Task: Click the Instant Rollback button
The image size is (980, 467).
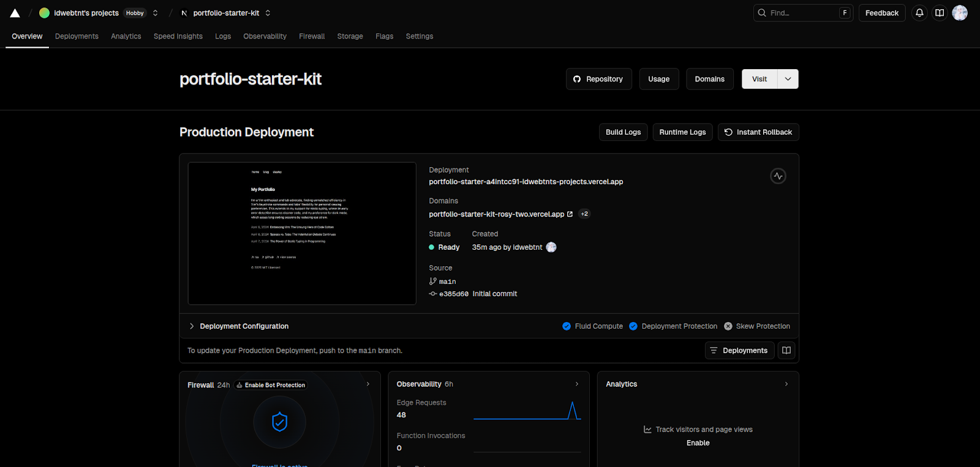Action: (x=758, y=132)
